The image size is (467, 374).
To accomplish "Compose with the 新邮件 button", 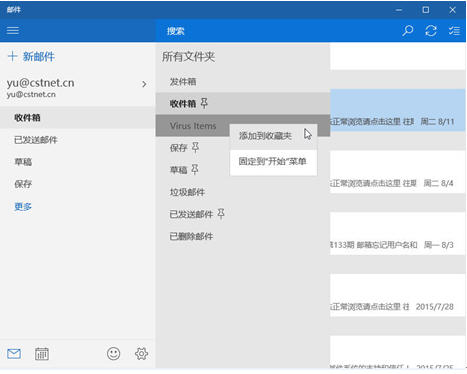I will coord(31,56).
